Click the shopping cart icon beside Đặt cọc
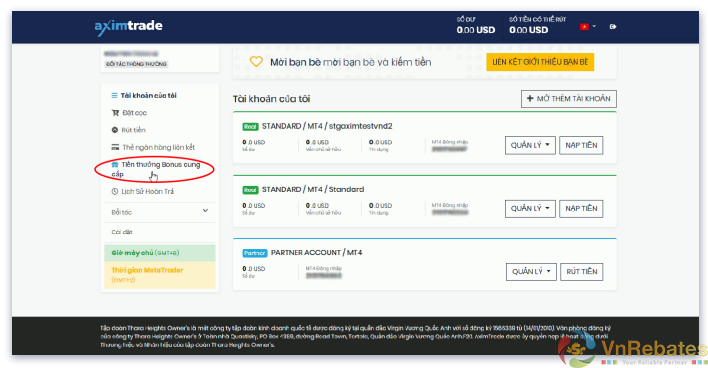The width and height of the screenshot is (708, 368). tap(115, 113)
